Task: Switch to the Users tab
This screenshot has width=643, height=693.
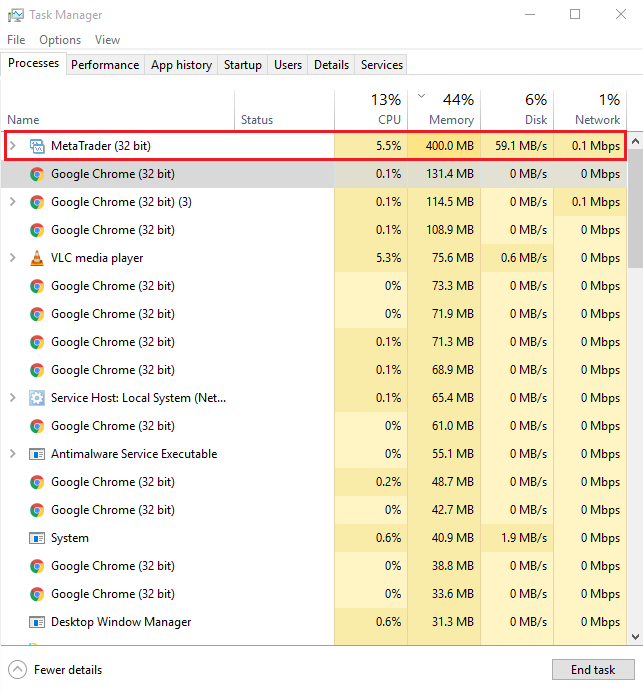Action: tap(288, 65)
